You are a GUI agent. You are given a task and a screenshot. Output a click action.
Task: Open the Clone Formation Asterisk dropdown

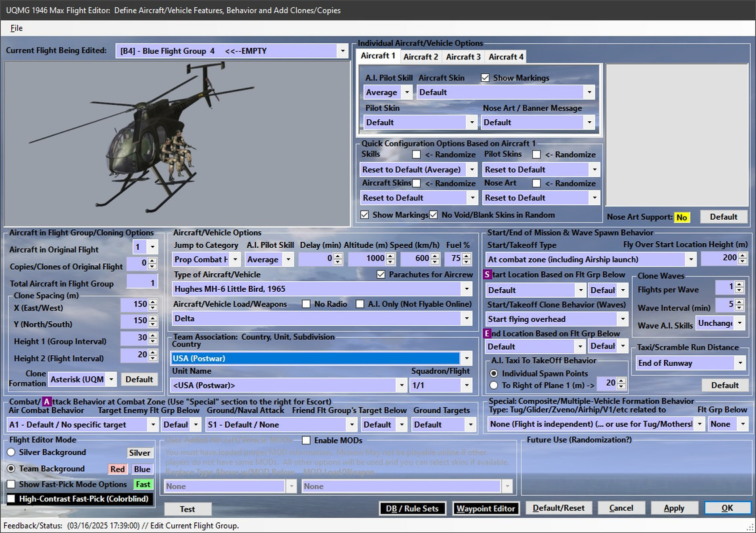[111, 379]
